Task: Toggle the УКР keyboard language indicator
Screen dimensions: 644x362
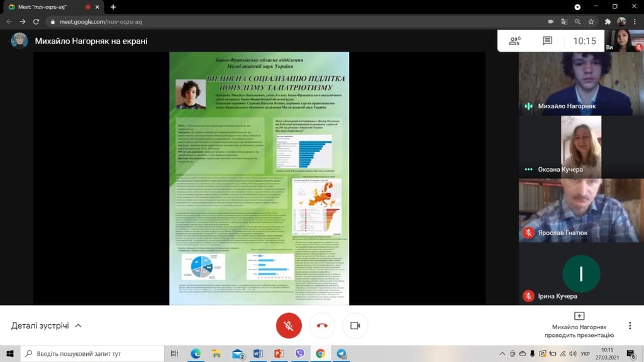Action: point(586,354)
